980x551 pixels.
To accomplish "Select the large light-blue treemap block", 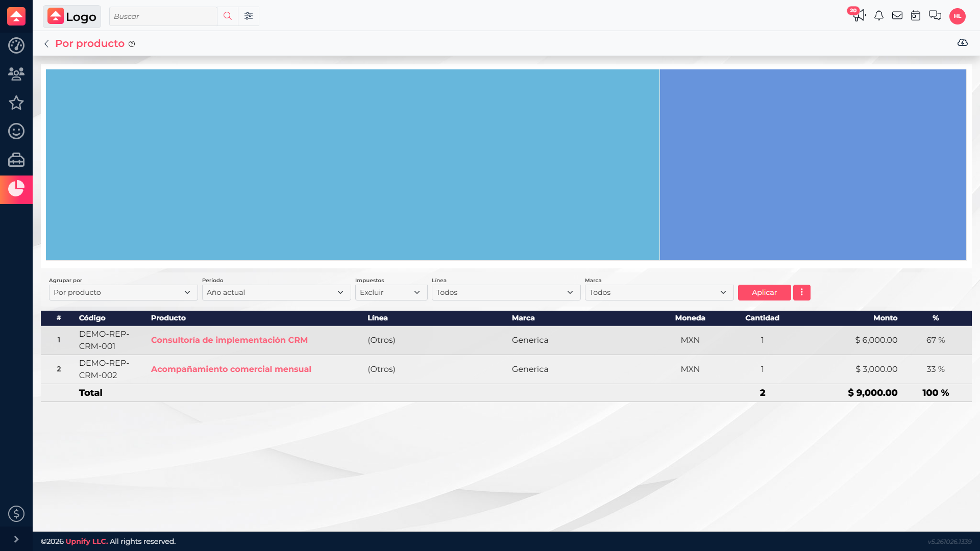I will [352, 165].
